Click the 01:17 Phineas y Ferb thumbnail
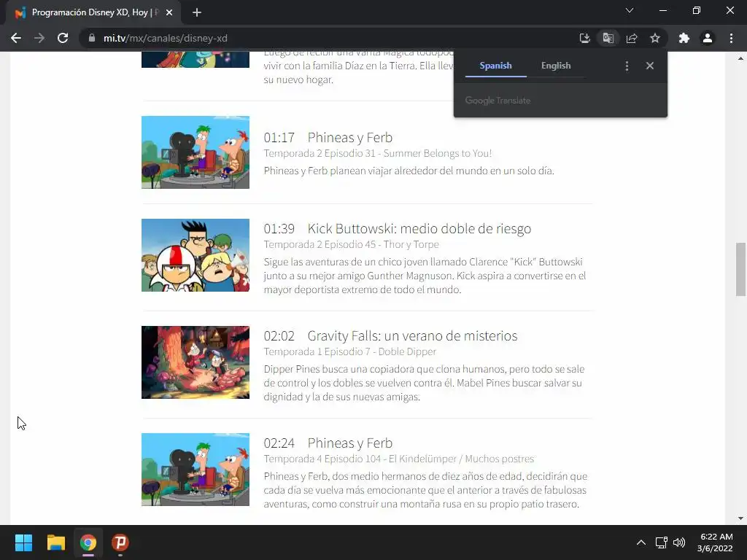This screenshot has height=560, width=747. pyautogui.click(x=196, y=152)
